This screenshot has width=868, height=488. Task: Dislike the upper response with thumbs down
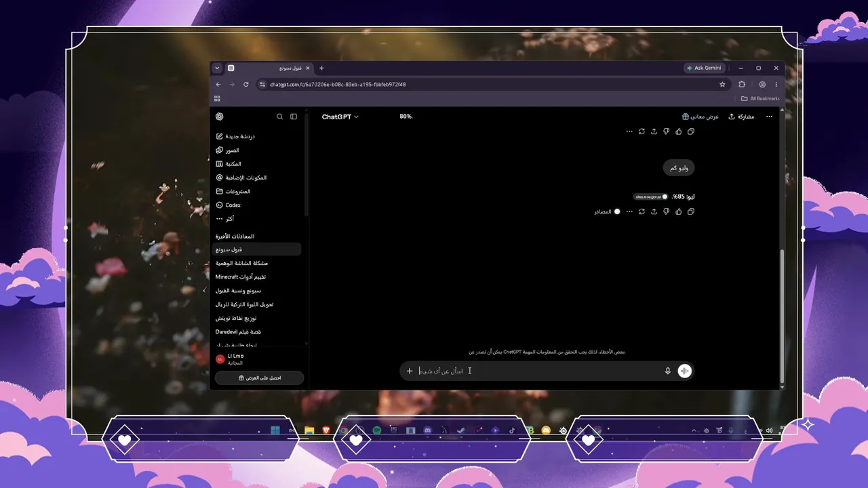click(667, 131)
